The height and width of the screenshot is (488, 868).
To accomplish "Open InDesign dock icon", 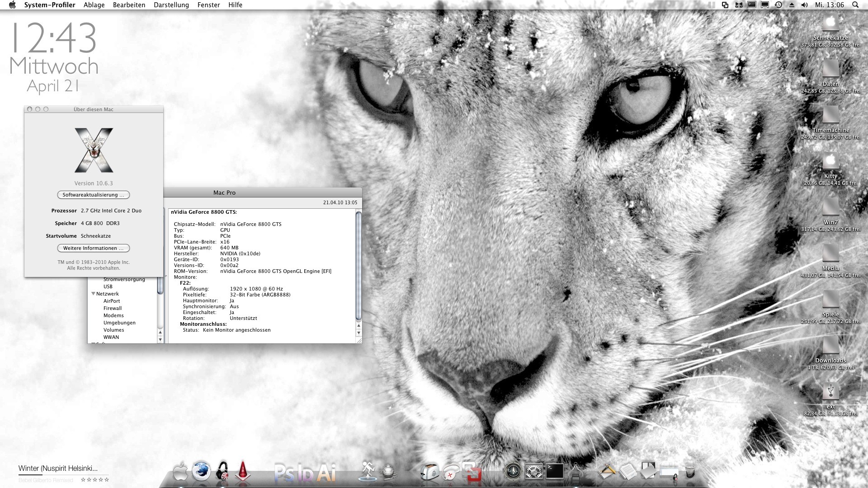I will click(306, 474).
